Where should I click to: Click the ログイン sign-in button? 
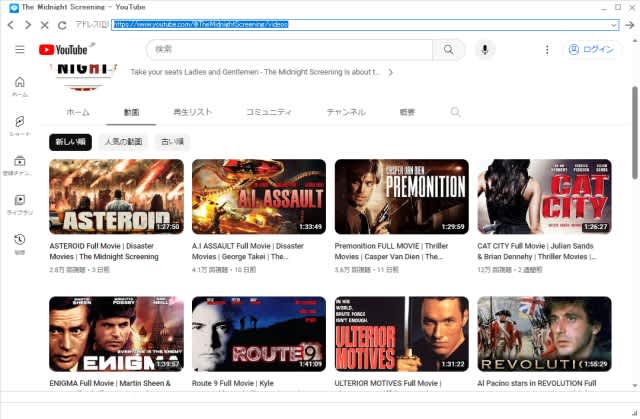[x=591, y=49]
